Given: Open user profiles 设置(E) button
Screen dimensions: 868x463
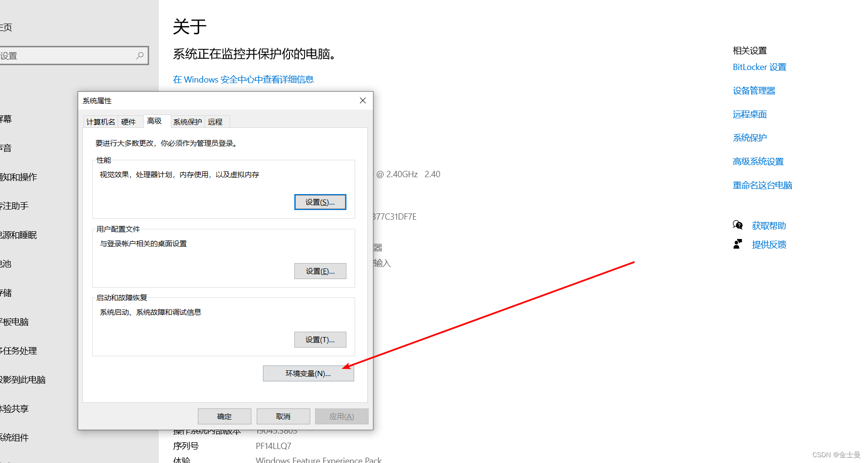Looking at the screenshot, I should click(x=320, y=271).
